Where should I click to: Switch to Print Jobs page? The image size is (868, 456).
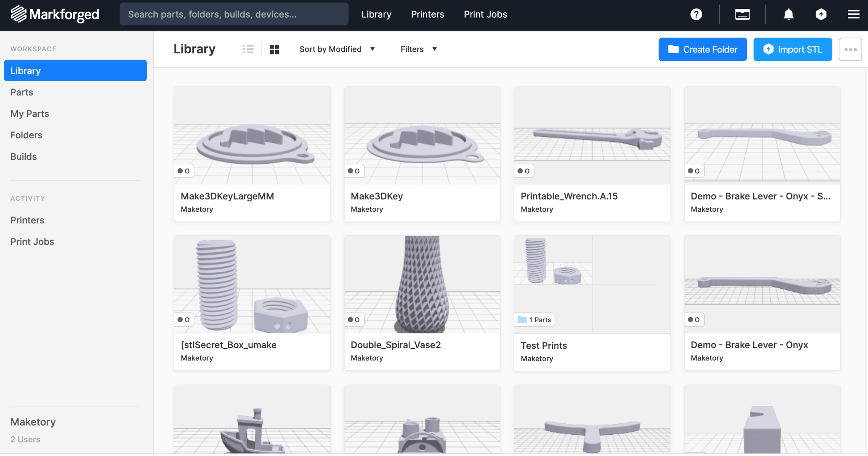pyautogui.click(x=485, y=14)
